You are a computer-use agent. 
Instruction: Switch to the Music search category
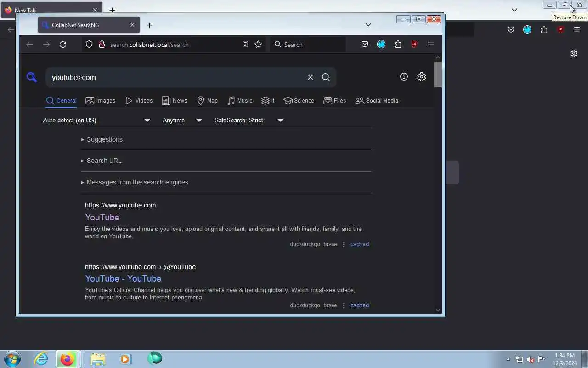click(x=239, y=101)
